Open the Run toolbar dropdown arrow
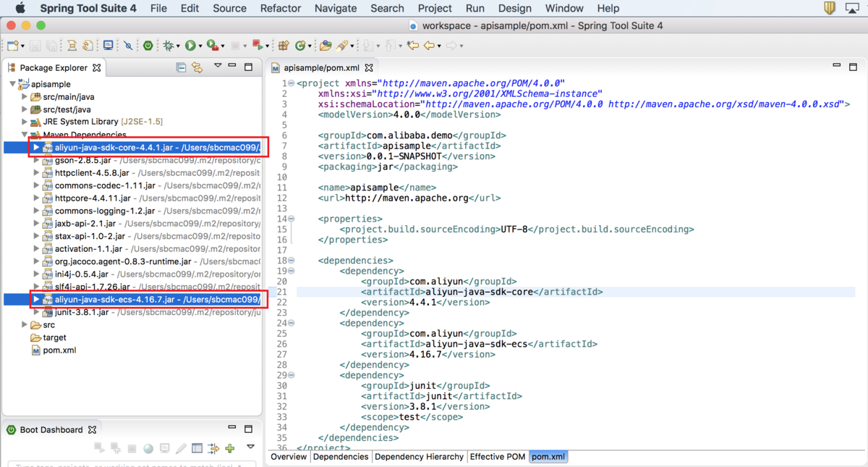Viewport: 868px width, 467px height. pyautogui.click(x=200, y=46)
